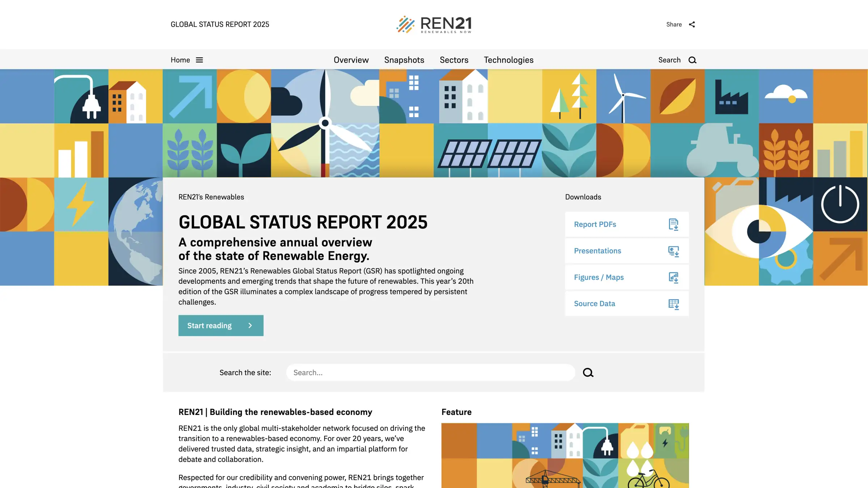Expand the Sectors navigation menu

point(454,60)
